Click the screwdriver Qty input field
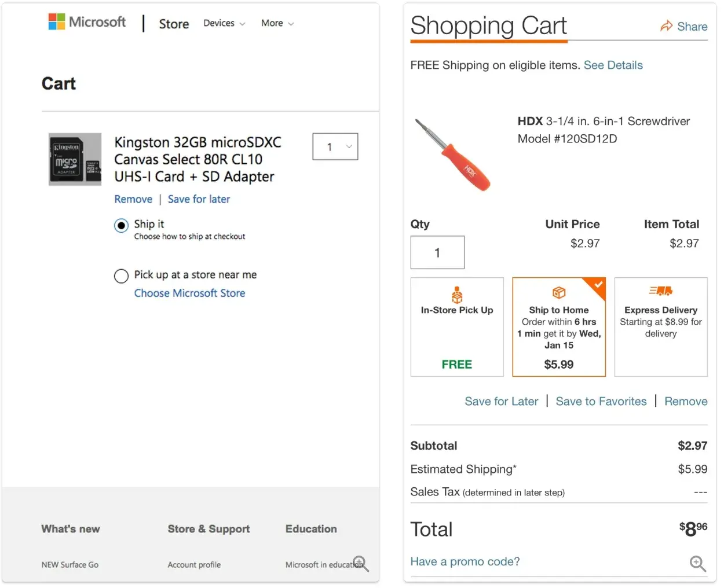The height and width of the screenshot is (588, 724). click(437, 252)
